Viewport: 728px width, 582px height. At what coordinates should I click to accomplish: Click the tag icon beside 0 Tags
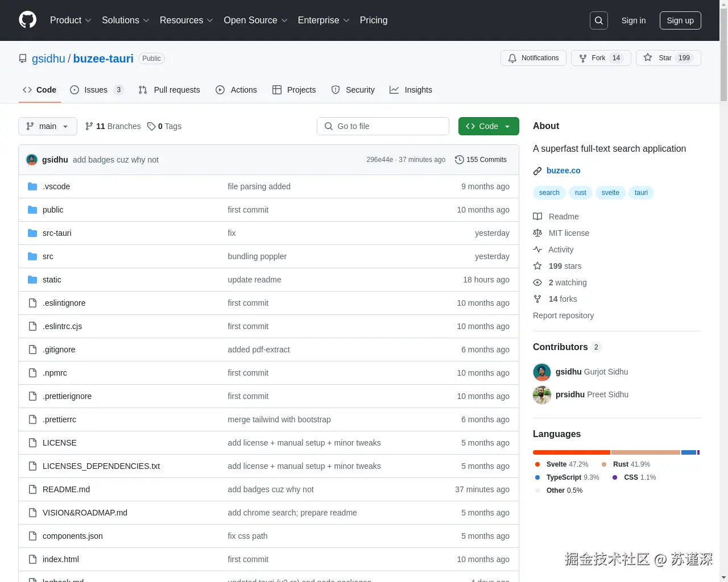click(x=151, y=126)
